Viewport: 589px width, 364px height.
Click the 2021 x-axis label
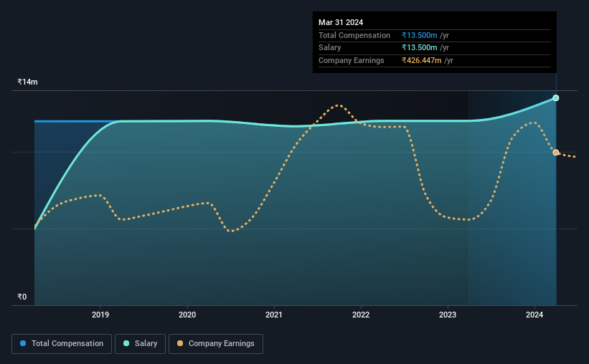click(274, 315)
